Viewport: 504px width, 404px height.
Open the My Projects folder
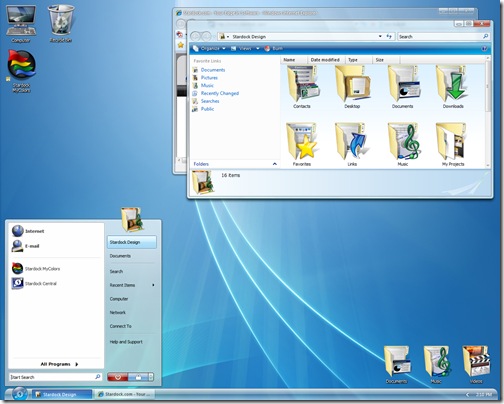pyautogui.click(x=453, y=144)
